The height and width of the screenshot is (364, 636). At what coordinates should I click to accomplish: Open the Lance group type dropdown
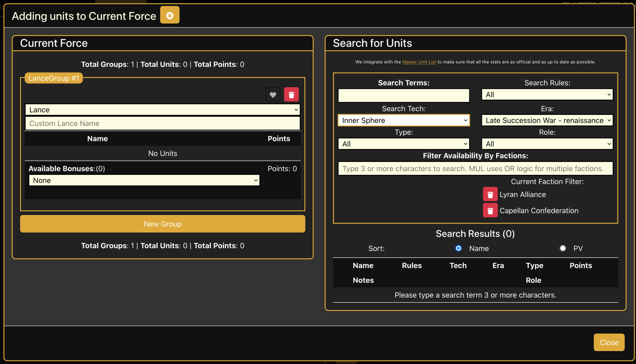(162, 110)
